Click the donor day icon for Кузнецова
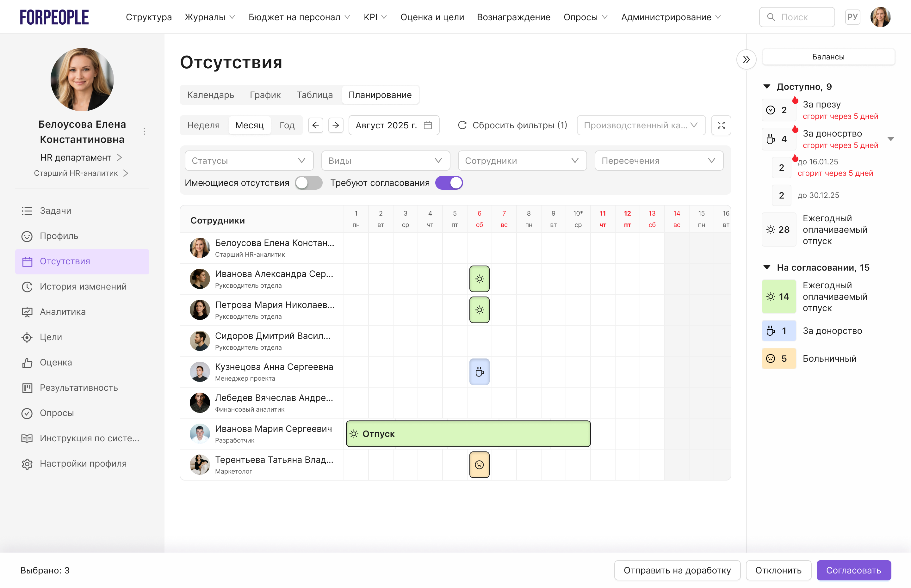Image resolution: width=911 pixels, height=588 pixels. click(x=479, y=371)
